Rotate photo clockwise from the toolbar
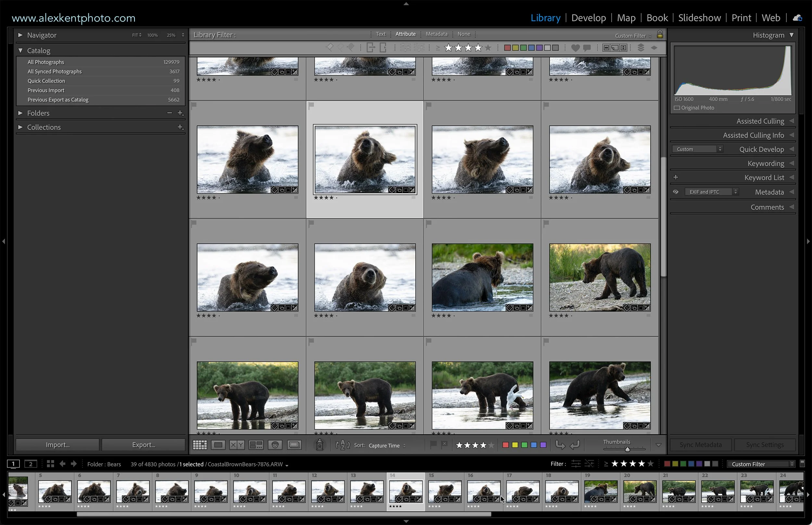 click(575, 444)
